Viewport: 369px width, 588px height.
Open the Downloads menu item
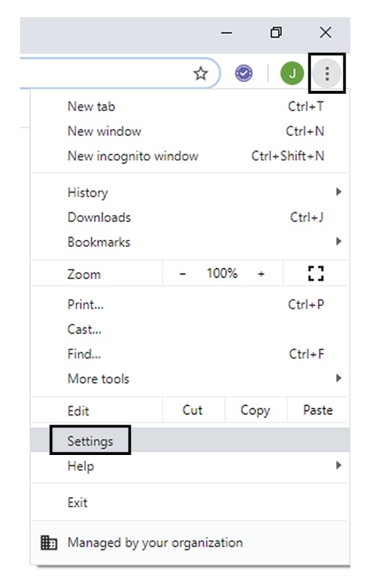point(190,218)
